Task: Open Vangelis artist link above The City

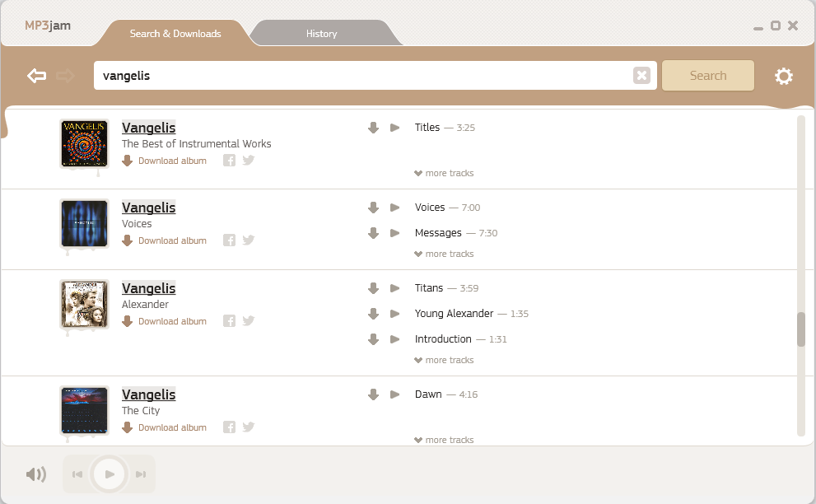Action: [149, 394]
